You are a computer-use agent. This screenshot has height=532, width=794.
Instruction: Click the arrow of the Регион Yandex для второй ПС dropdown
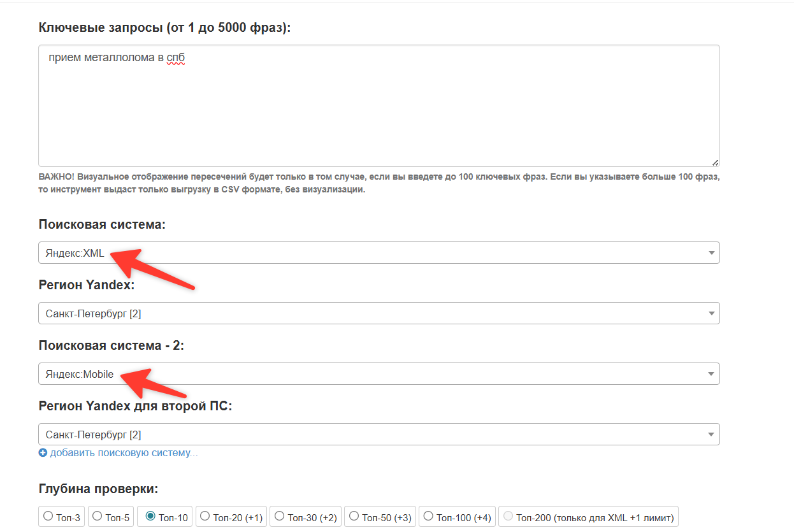point(711,435)
